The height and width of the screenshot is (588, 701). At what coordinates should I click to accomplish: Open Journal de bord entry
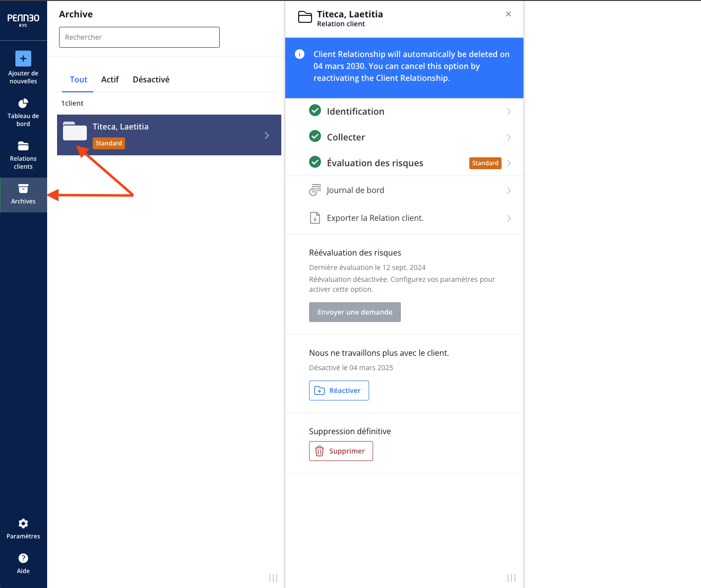click(x=404, y=191)
